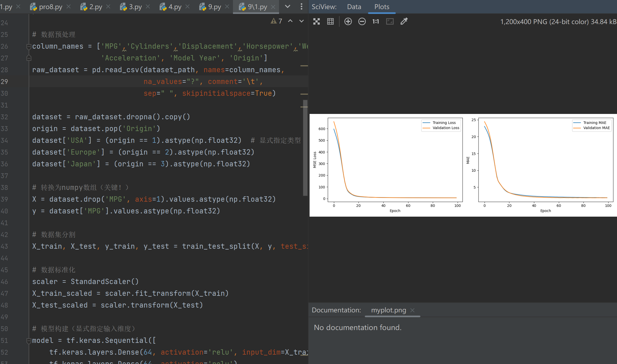The width and height of the screenshot is (617, 364).
Task: Click the Documentation: panel label
Action: pos(336,310)
